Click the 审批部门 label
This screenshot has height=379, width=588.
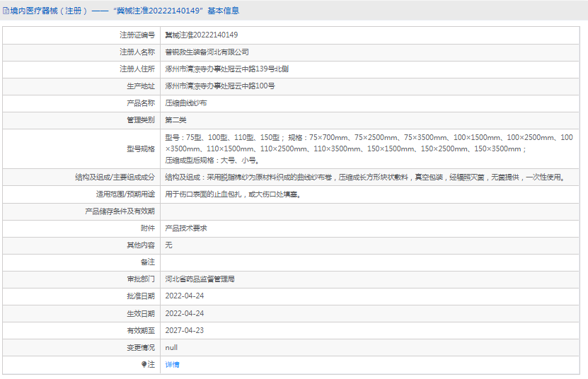[141, 279]
